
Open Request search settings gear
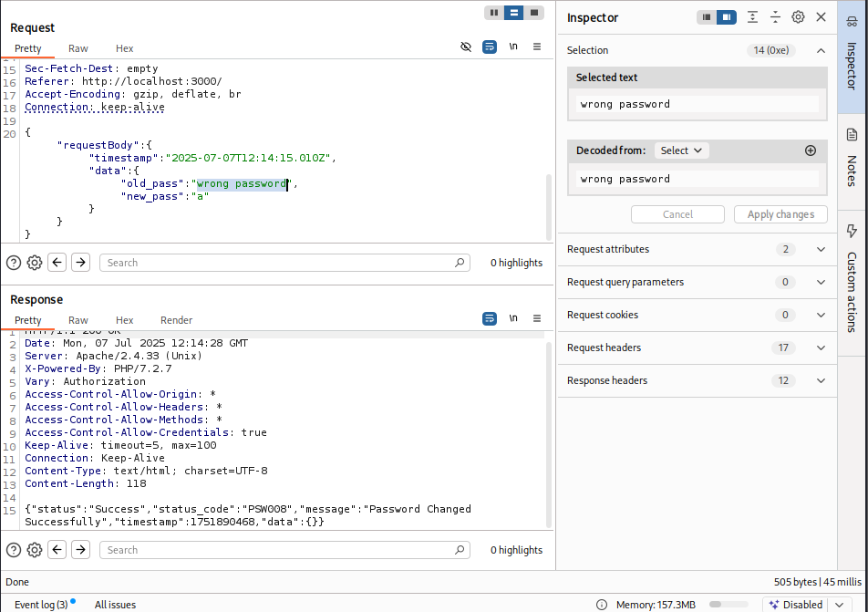[35, 263]
